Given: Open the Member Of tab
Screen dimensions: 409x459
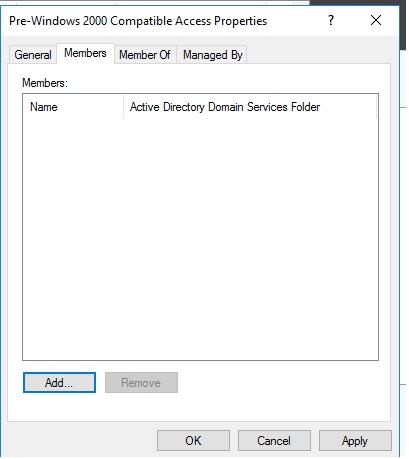Looking at the screenshot, I should click(x=145, y=55).
